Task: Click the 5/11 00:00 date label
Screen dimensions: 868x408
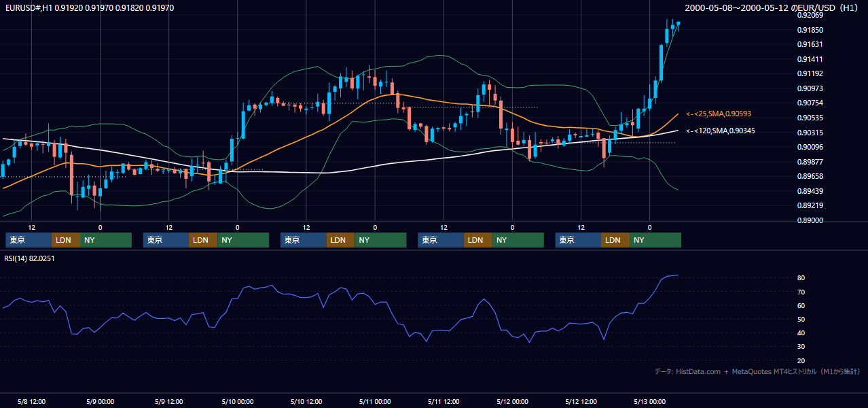Action: pos(375,401)
